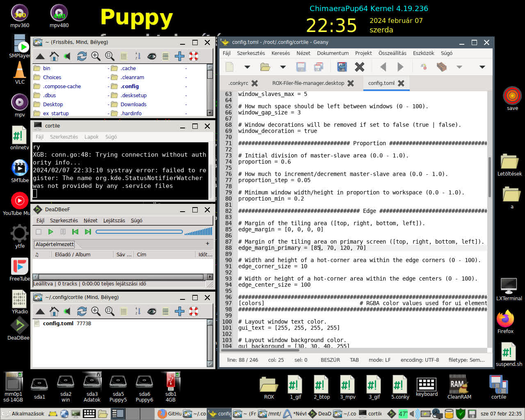Screen dimensions: 525x420
Task: Toggle hidden files eye in lower ROX-Filer window
Action: click(x=152, y=311)
